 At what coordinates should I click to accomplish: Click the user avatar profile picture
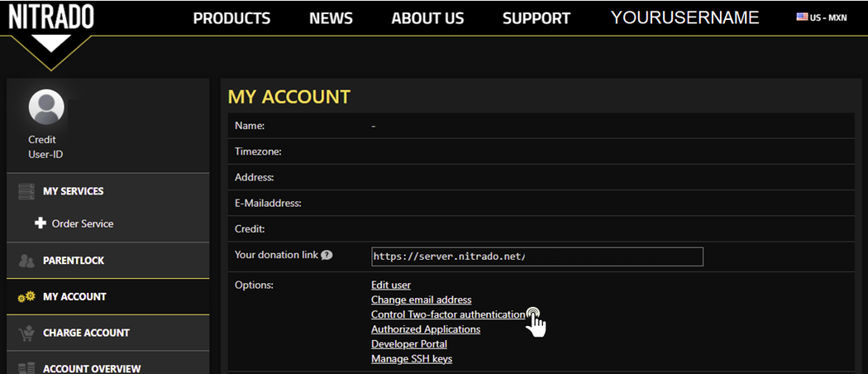tap(46, 108)
